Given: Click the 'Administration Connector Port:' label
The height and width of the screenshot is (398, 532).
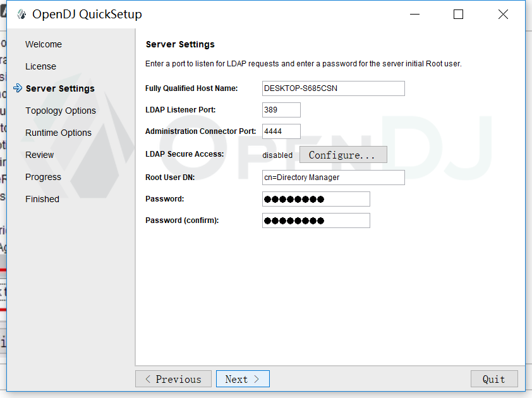Looking at the screenshot, I should tap(200, 131).
